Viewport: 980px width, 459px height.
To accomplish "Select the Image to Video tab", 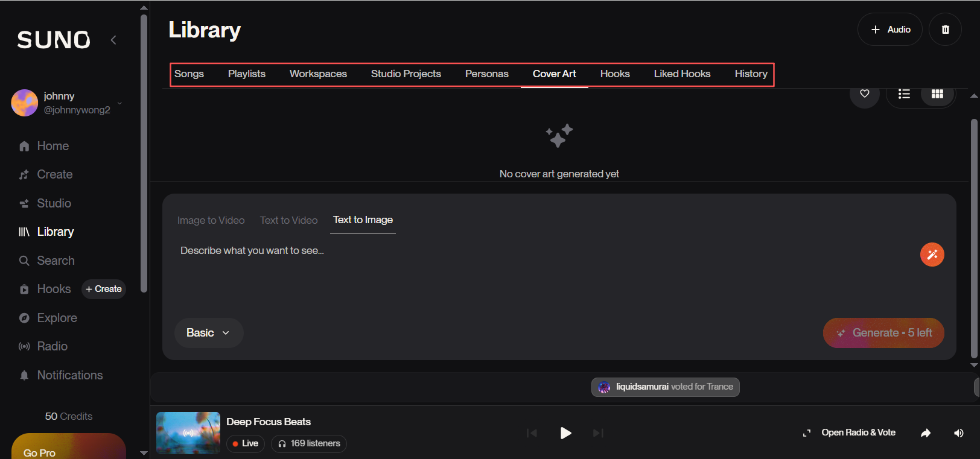I will click(211, 220).
